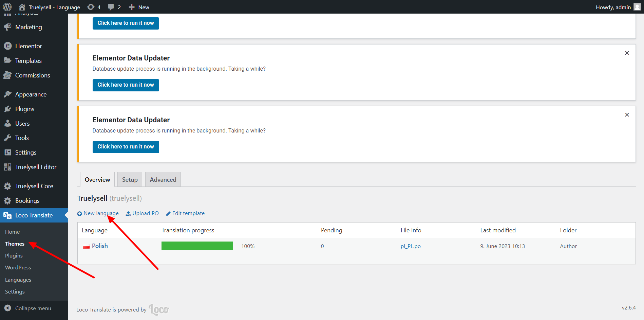
Task: Close the third Elementor Data Updater notice
Action: (627, 115)
